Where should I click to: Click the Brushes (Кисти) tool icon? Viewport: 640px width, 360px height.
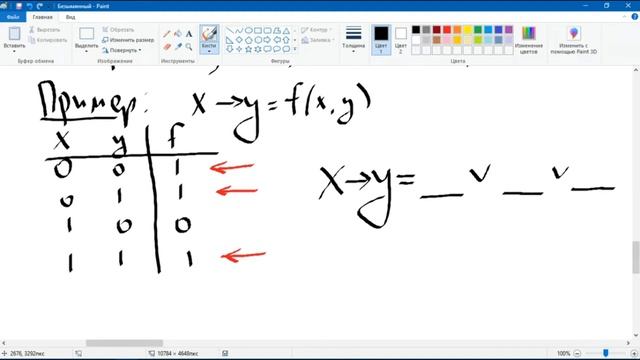(x=209, y=34)
